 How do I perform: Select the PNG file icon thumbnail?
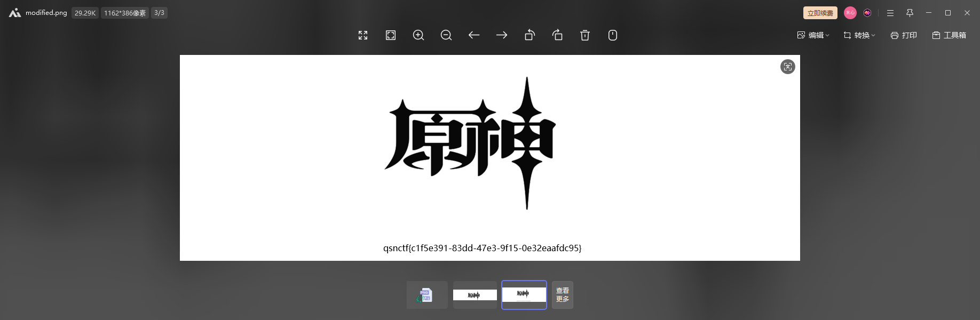point(427,295)
